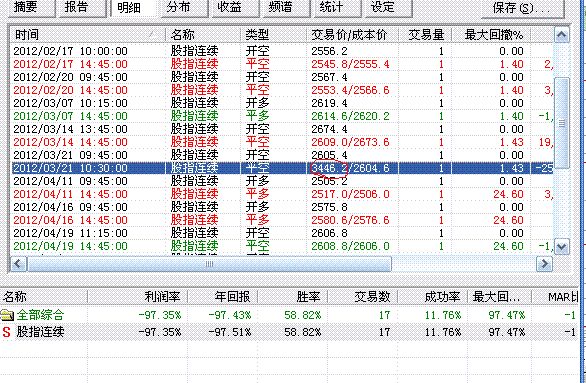Switch to the 频谱 tab

[x=286, y=8]
